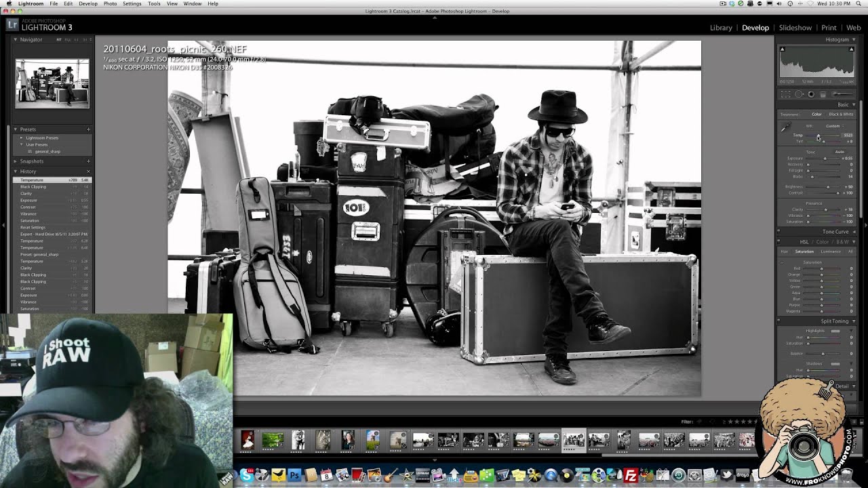Collapse the User Presets folder
The height and width of the screenshot is (488, 868).
[x=22, y=144]
